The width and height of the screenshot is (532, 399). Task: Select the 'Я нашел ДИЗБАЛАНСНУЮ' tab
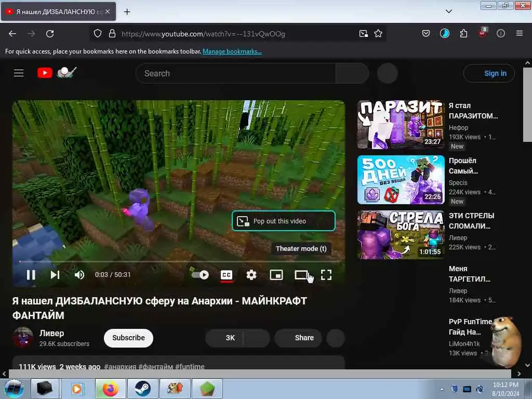click(x=58, y=11)
